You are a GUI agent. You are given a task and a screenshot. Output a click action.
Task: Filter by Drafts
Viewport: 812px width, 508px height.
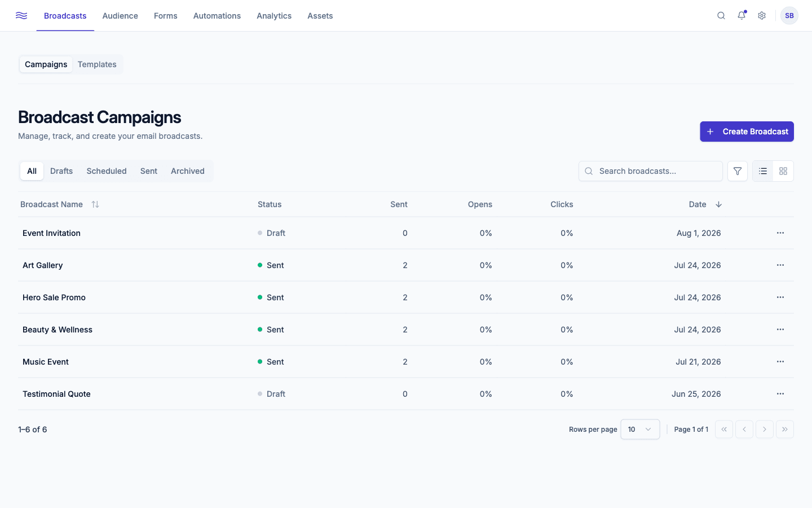61,171
